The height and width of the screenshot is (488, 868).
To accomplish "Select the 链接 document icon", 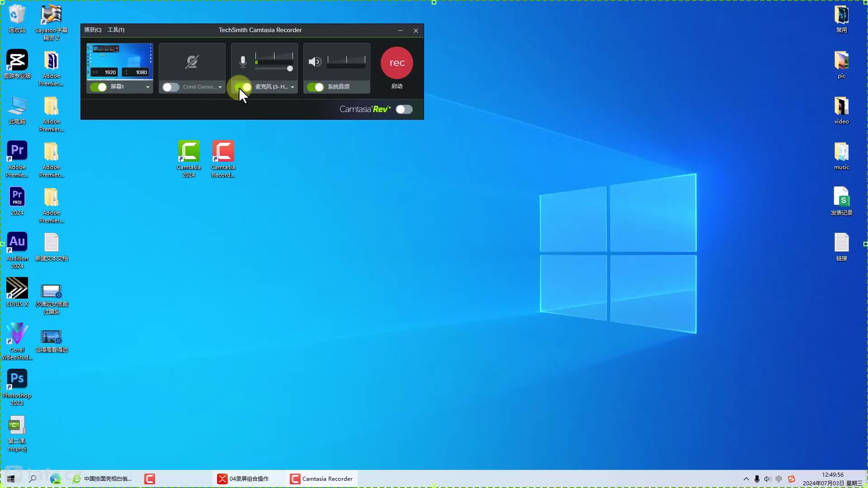I will coord(841,247).
